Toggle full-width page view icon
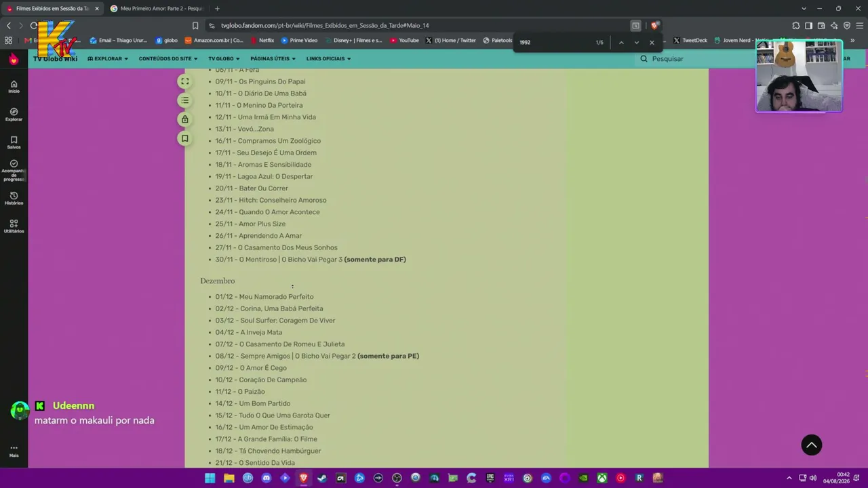 tap(184, 81)
